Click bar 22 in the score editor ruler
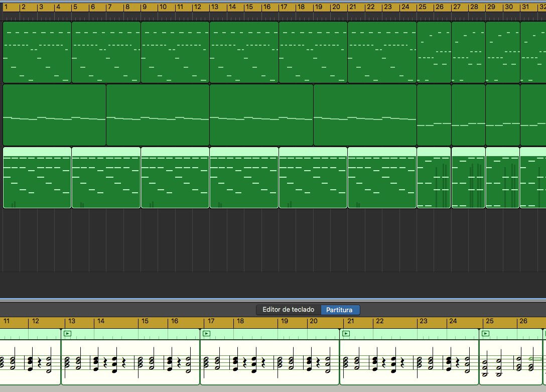This screenshot has height=392, width=546. (380, 321)
